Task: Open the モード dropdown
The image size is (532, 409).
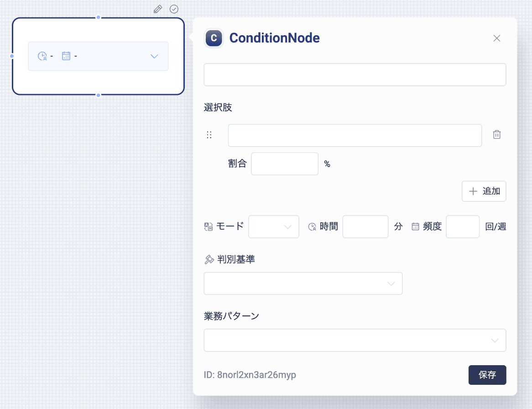Action: (274, 227)
